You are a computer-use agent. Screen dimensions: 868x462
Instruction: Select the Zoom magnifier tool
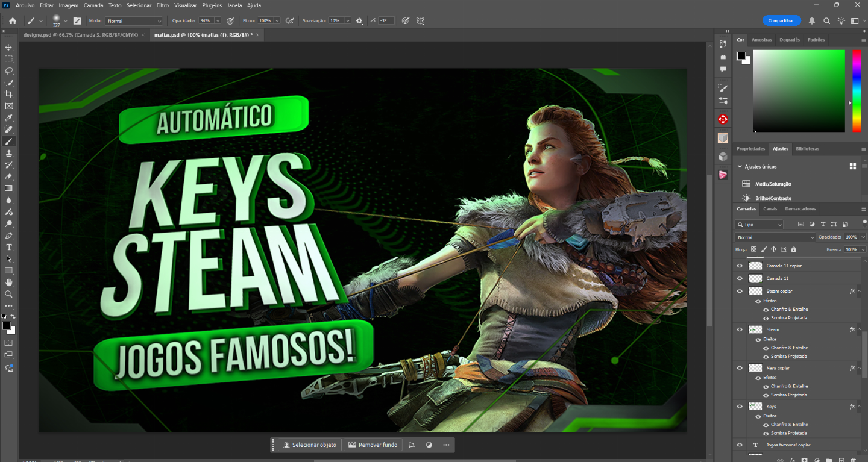point(9,294)
